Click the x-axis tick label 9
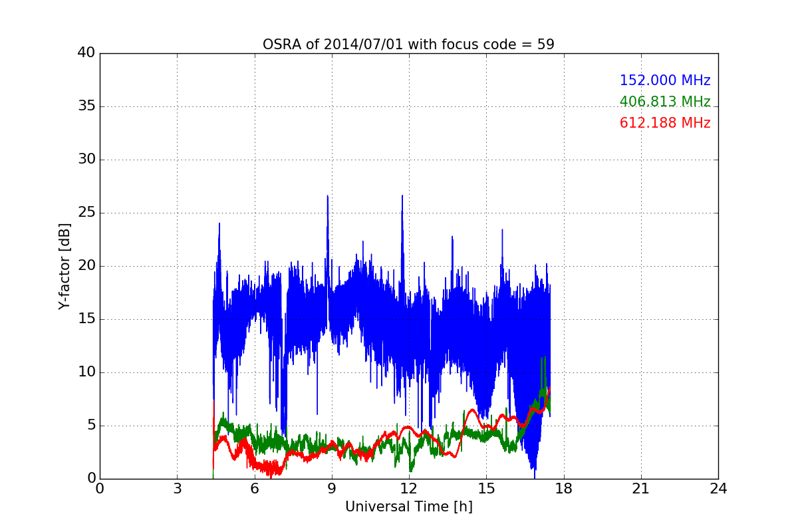 [332, 489]
